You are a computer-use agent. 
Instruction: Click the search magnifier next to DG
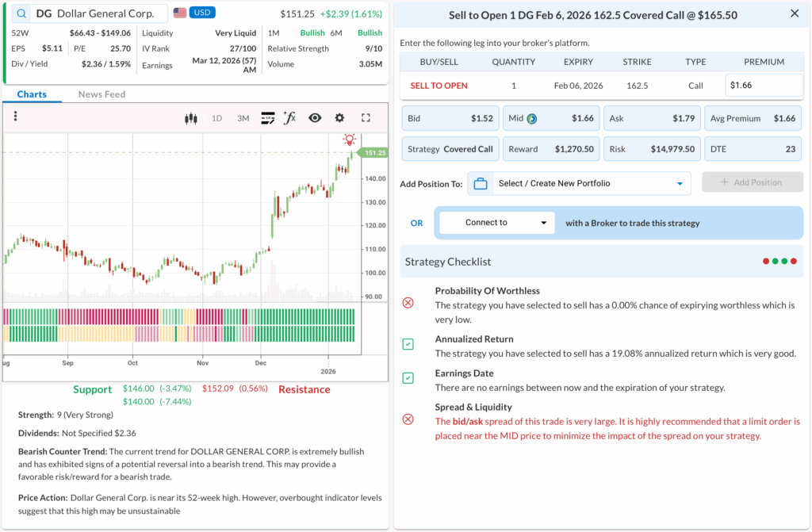[x=21, y=13]
